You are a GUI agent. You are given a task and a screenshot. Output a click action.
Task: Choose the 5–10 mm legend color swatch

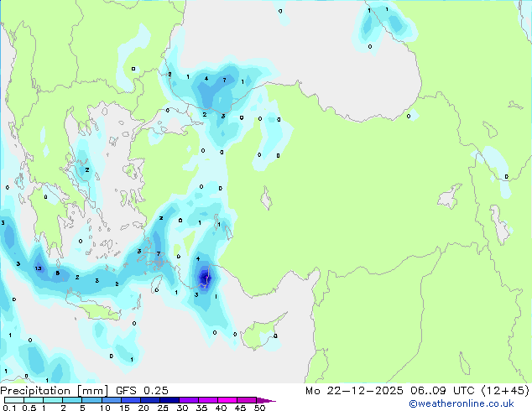pyautogui.click(x=91, y=400)
